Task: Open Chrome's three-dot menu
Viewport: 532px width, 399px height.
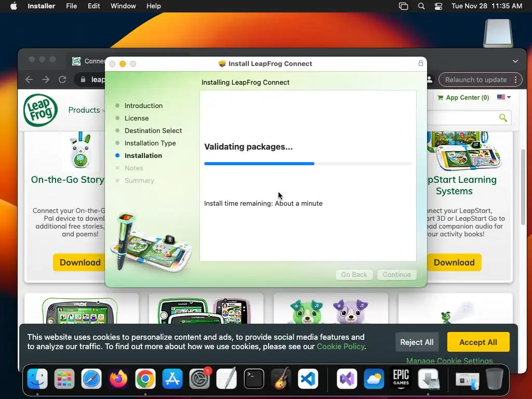Action: (x=516, y=79)
